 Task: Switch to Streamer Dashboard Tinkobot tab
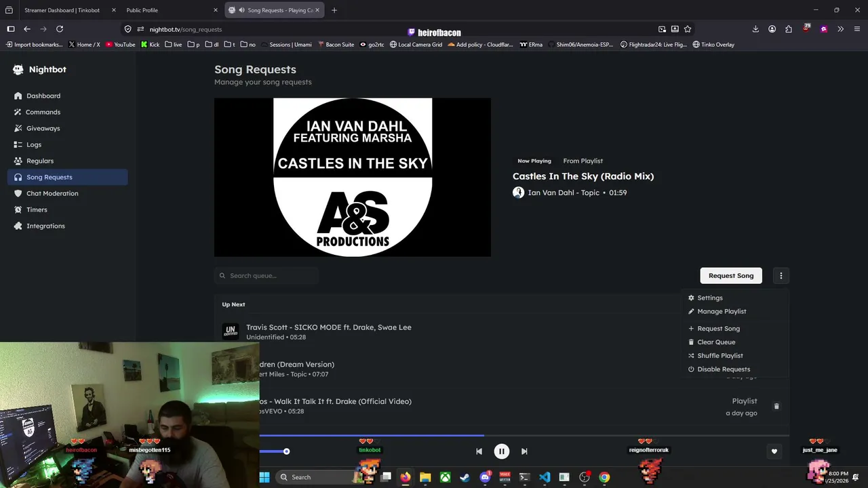coord(62,10)
